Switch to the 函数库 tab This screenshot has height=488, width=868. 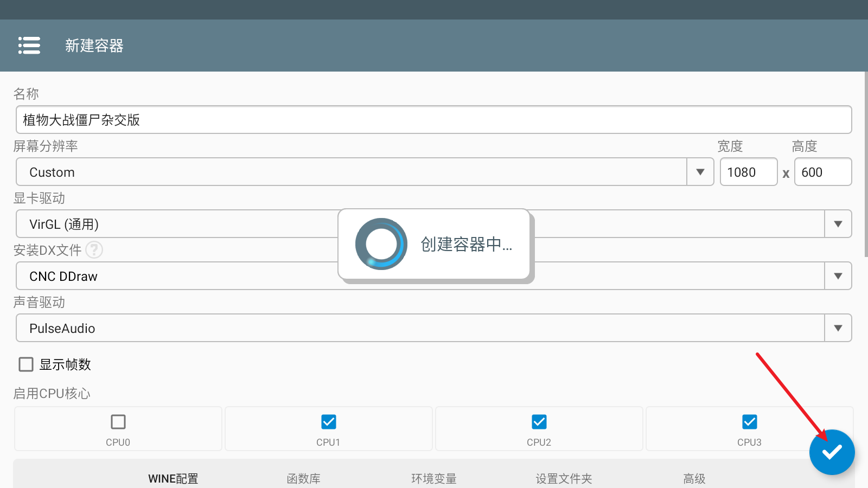pos(304,478)
